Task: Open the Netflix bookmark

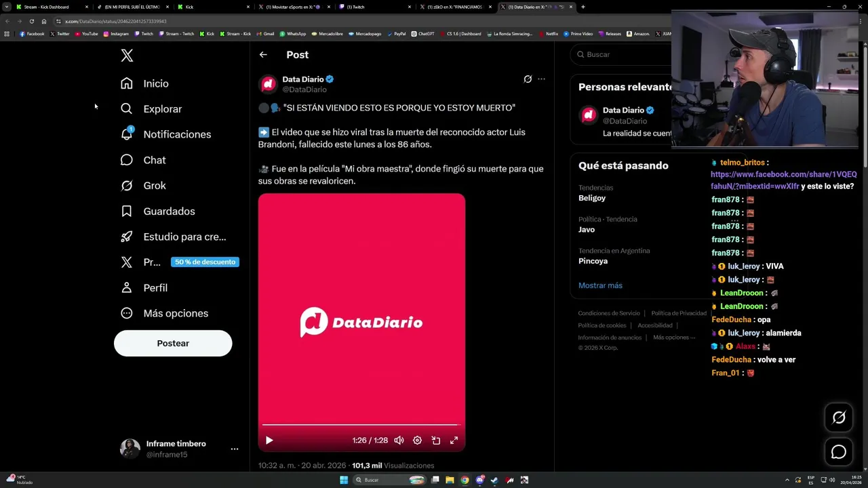Action: tap(549, 34)
